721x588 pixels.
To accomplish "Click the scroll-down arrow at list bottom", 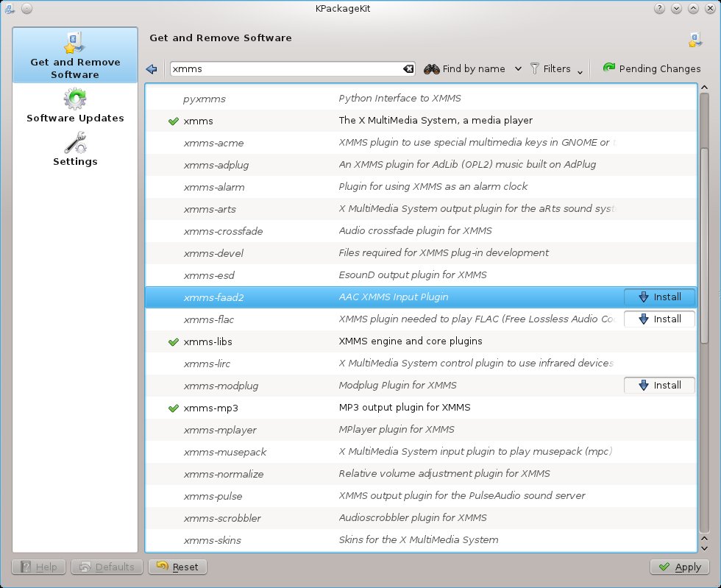I will pyautogui.click(x=704, y=548).
